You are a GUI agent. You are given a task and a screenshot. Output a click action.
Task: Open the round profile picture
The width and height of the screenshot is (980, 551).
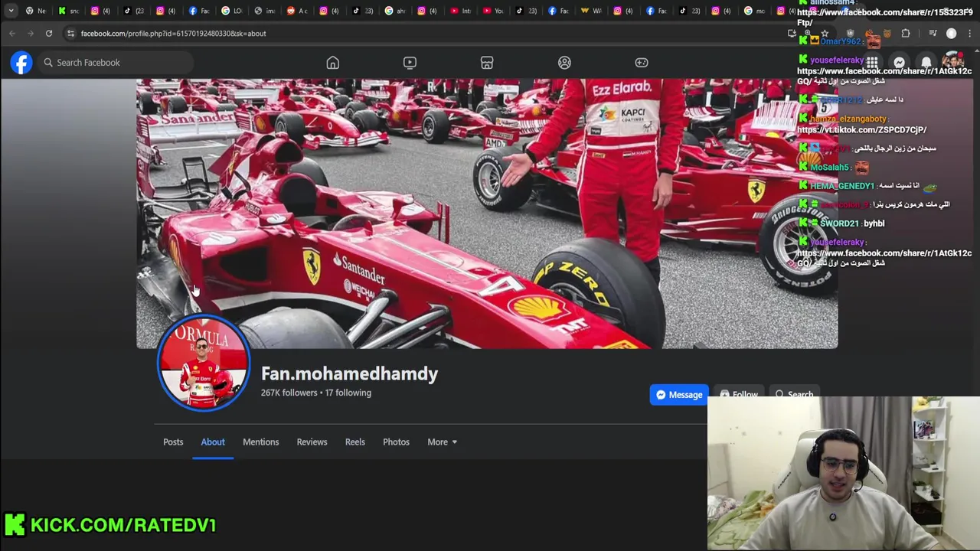pyautogui.click(x=204, y=363)
